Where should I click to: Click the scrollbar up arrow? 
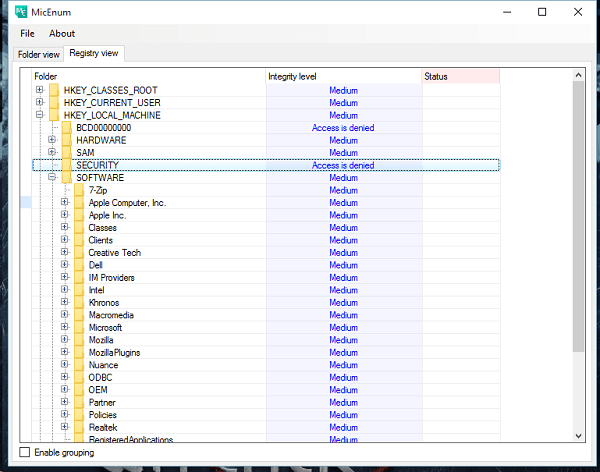pos(578,75)
